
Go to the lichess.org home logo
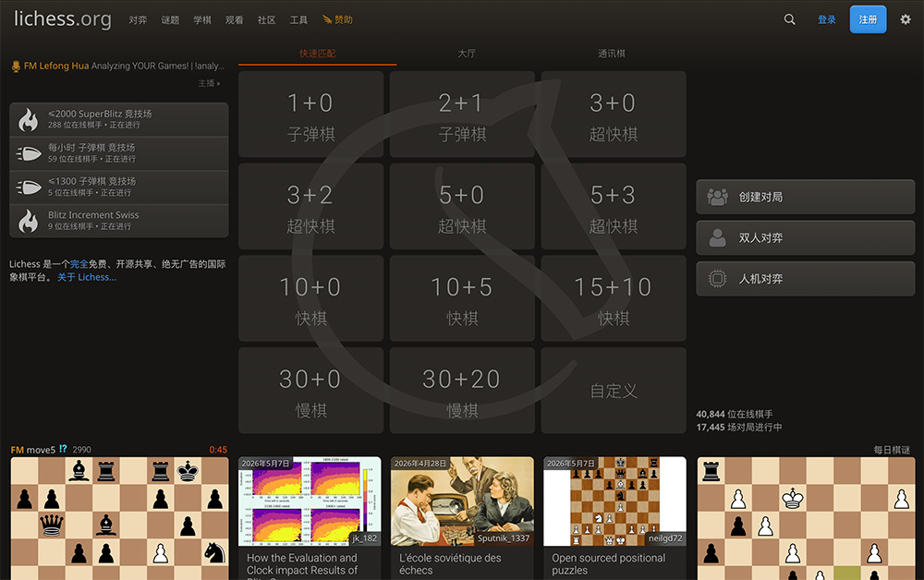[x=63, y=18]
